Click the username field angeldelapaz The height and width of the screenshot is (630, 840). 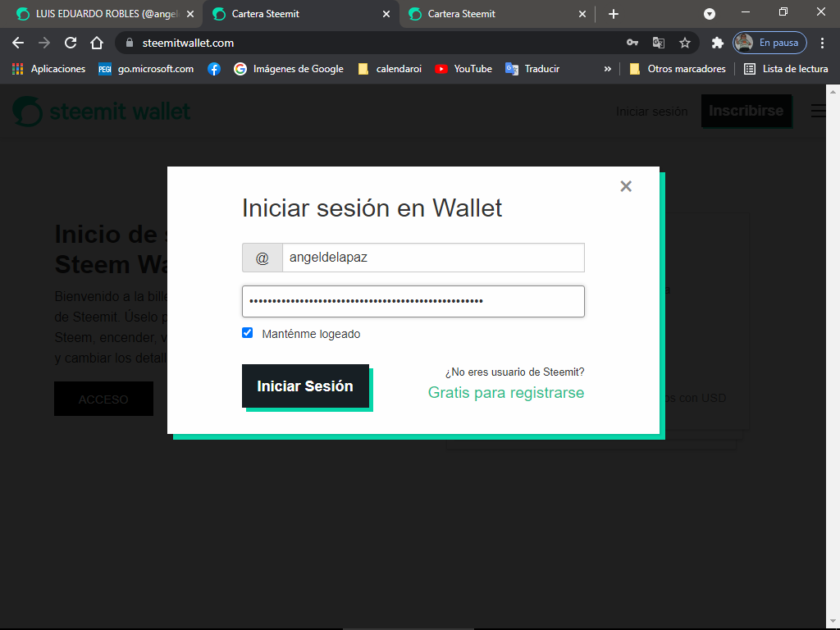[433, 258]
